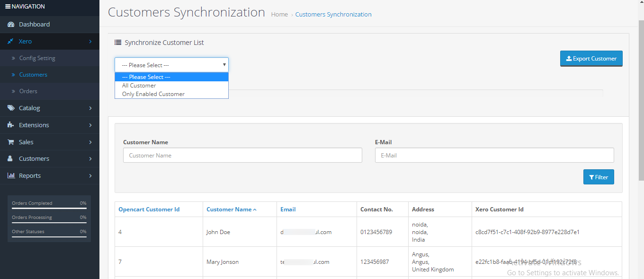Viewport: 644px width, 279px height.
Task: Expand the Sales menu chevron
Action: 90,142
